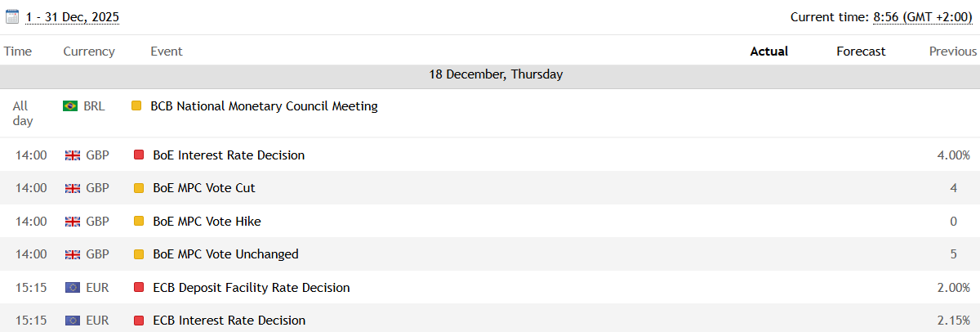Viewport: 980px width, 332px height.
Task: Click the 2.15% previous value for ECB Interest Rate
Action: click(x=953, y=321)
